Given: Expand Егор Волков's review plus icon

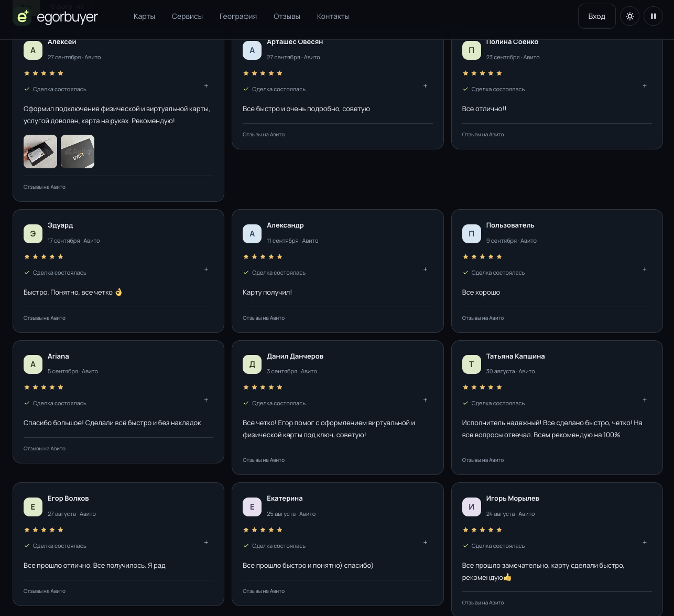Looking at the screenshot, I should pyautogui.click(x=206, y=542).
